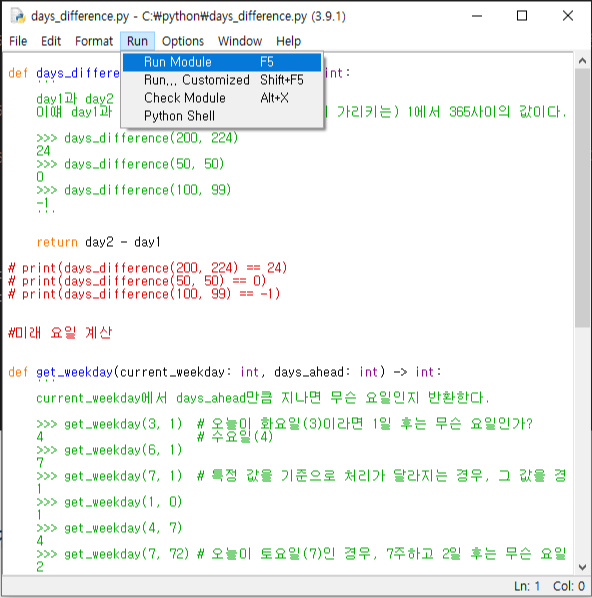Minimize the IDLE editor window
The image size is (592, 598).
point(477,16)
